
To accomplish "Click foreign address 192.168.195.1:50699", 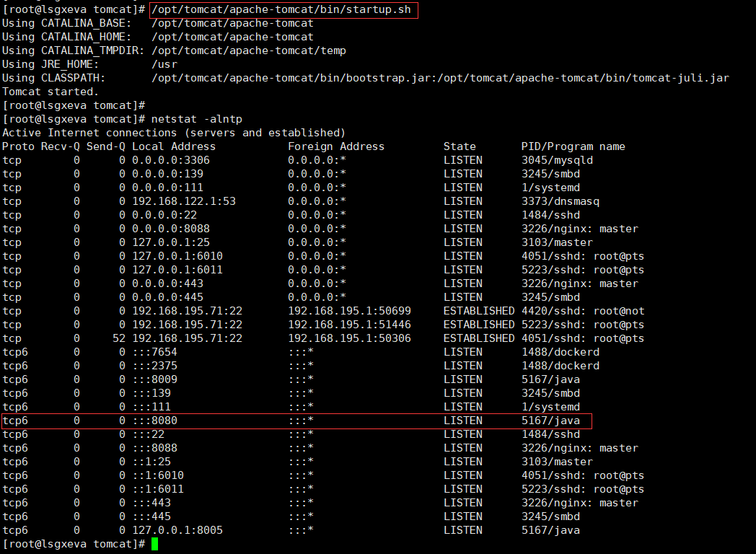I will [x=350, y=311].
